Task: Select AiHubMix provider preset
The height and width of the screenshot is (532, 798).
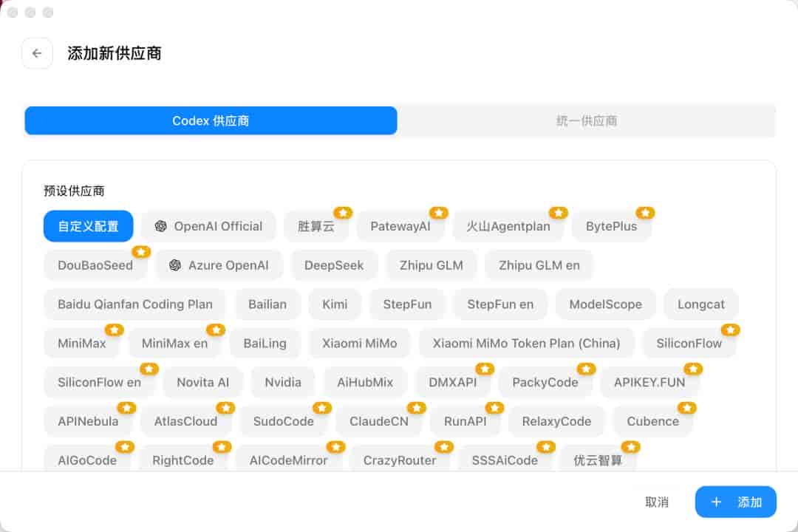Action: pyautogui.click(x=365, y=382)
